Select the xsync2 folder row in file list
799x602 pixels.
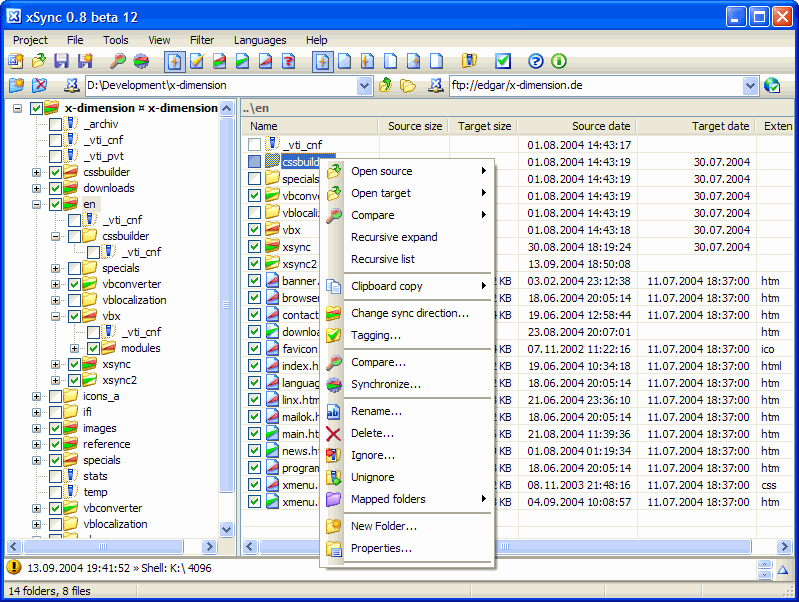point(517,264)
